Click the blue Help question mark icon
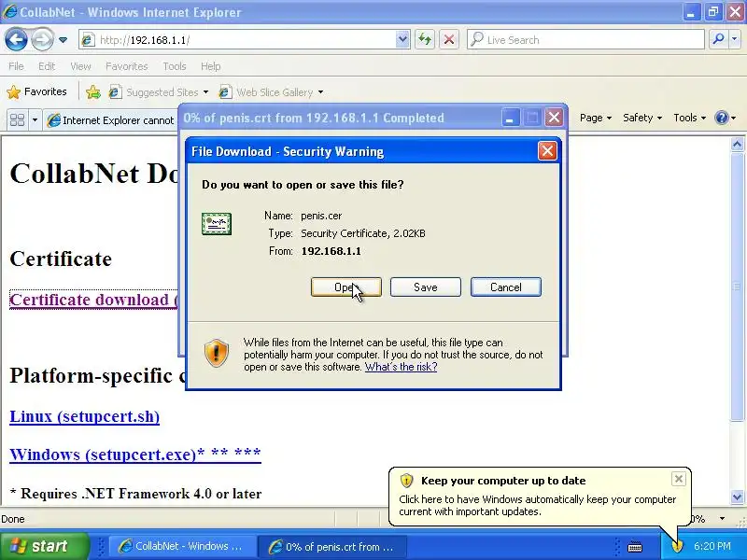This screenshot has height=560, width=747. click(722, 118)
